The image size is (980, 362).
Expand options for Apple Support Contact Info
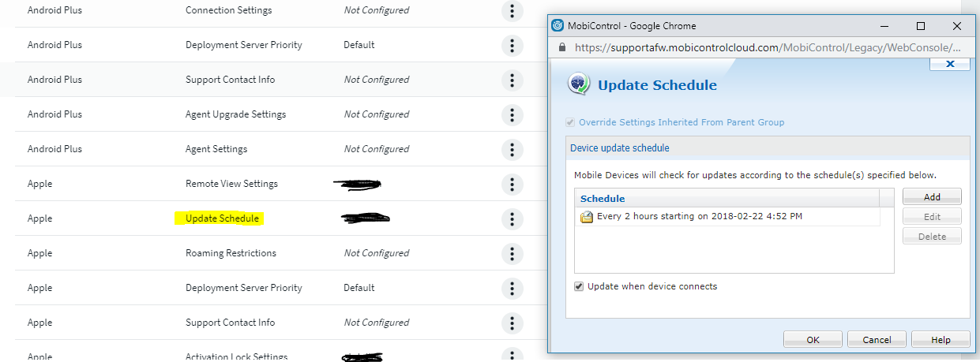512,323
